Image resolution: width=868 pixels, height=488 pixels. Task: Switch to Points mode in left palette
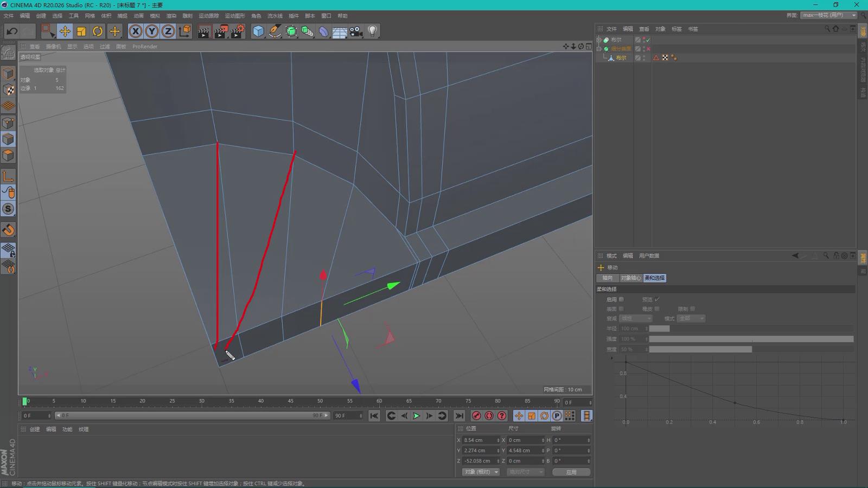click(8, 123)
